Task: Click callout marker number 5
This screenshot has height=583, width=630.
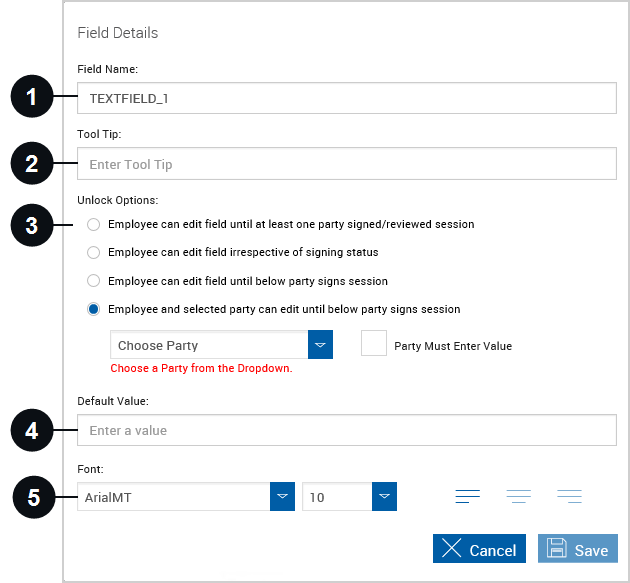Action: pos(34,497)
